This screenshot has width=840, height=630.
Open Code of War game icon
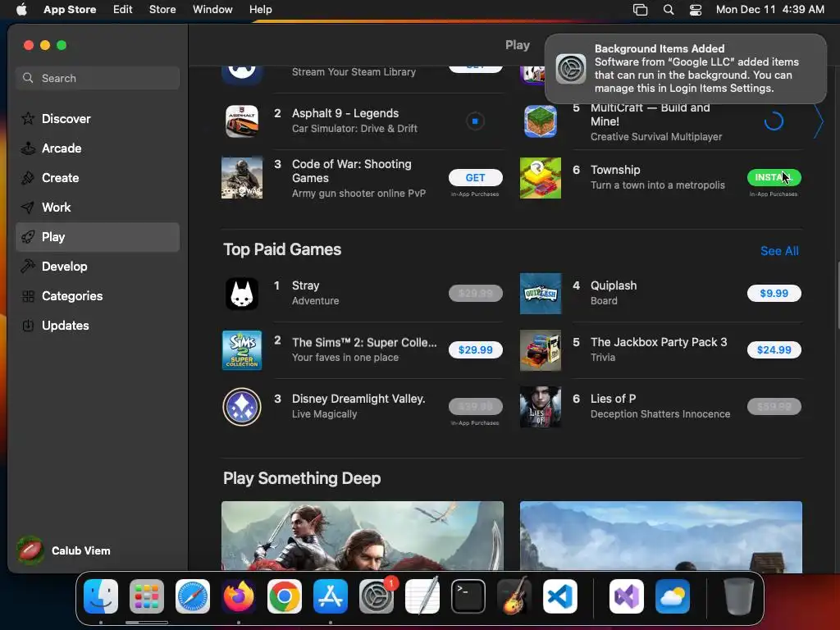(242, 178)
